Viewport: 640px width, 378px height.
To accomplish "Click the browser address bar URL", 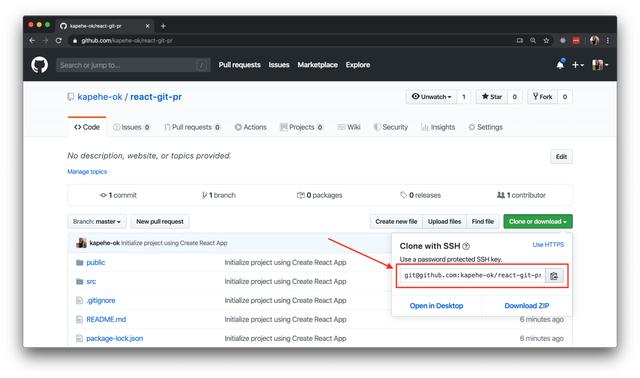I will click(x=127, y=40).
